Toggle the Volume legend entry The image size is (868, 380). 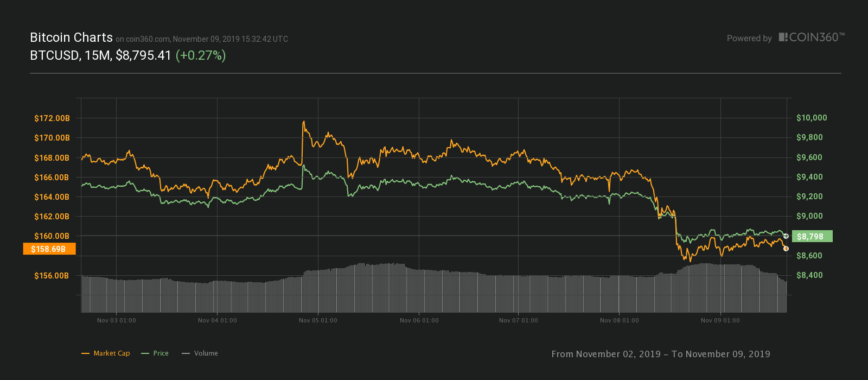tap(200, 353)
